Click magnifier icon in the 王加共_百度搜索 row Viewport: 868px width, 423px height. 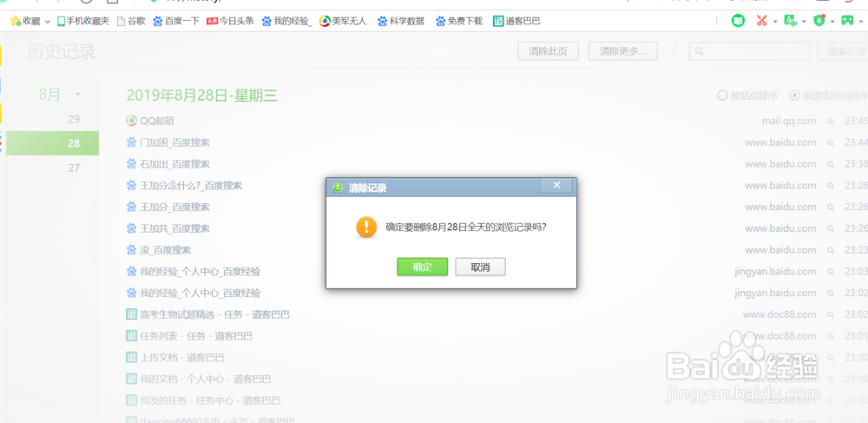click(831, 228)
